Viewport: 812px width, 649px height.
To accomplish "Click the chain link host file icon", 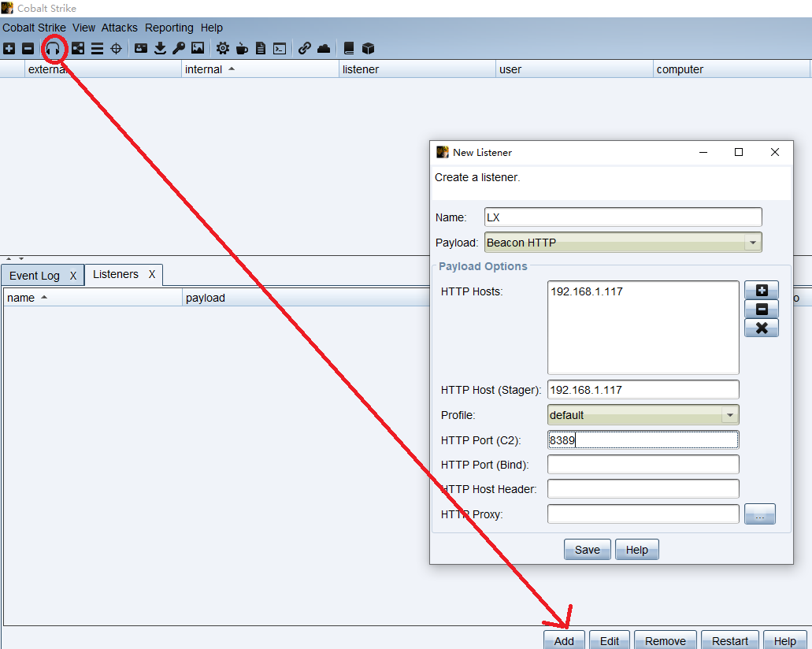I will [x=305, y=48].
